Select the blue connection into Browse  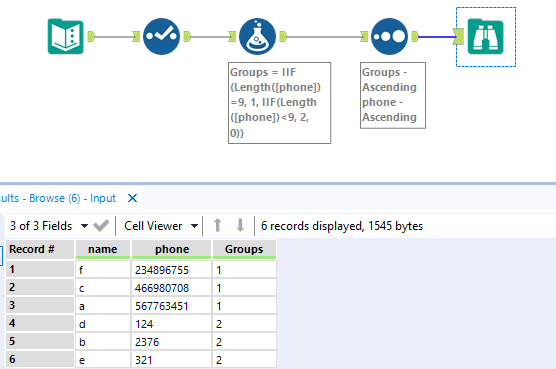coord(437,37)
